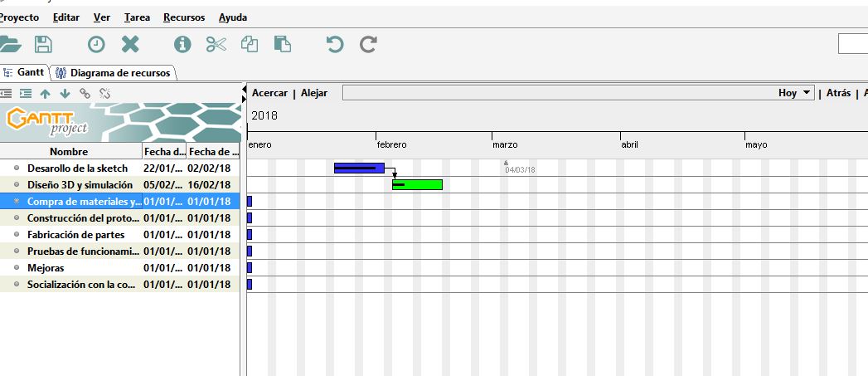Paste with the clipboard icon
868x376 pixels.
283,44
